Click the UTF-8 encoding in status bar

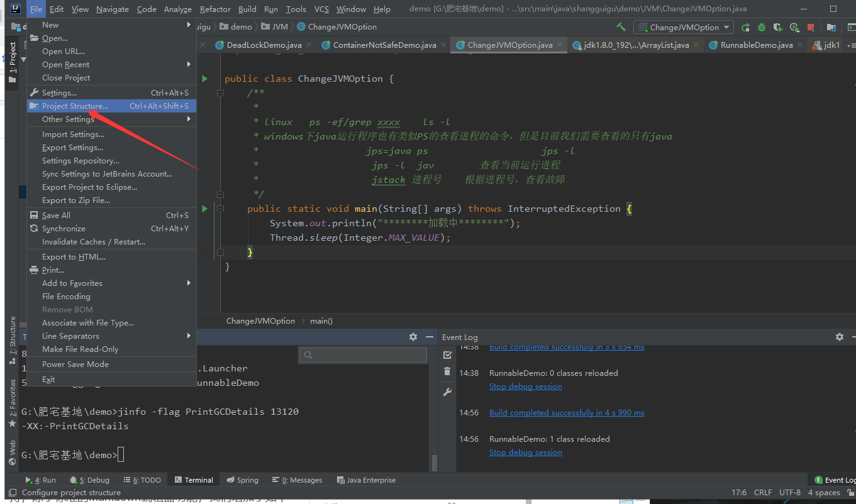coord(790,493)
